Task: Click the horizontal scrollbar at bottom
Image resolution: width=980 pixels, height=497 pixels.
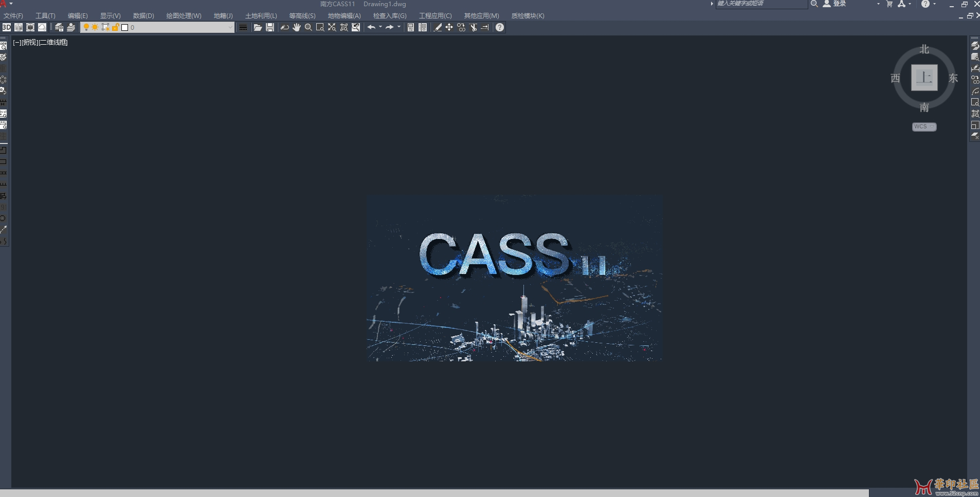Action: point(434,493)
